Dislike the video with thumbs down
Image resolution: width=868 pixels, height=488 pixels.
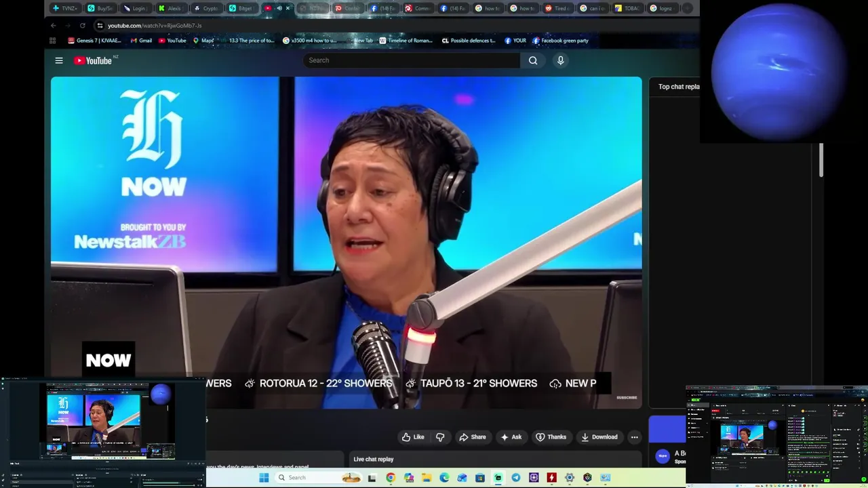click(x=440, y=437)
